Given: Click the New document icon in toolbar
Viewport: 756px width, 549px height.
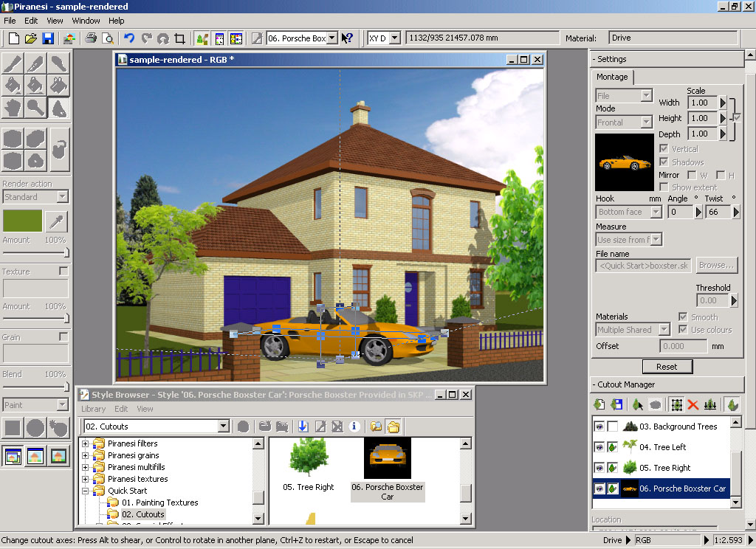Looking at the screenshot, I should [14, 38].
